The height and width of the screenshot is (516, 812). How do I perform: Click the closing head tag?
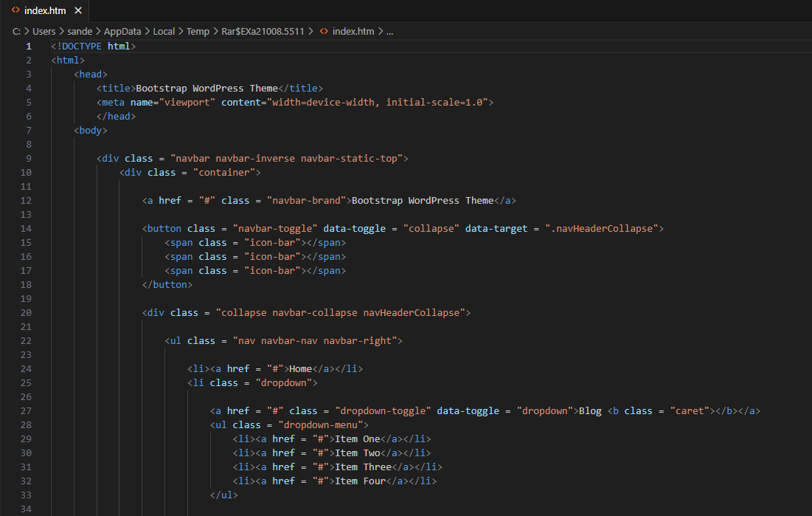[116, 116]
